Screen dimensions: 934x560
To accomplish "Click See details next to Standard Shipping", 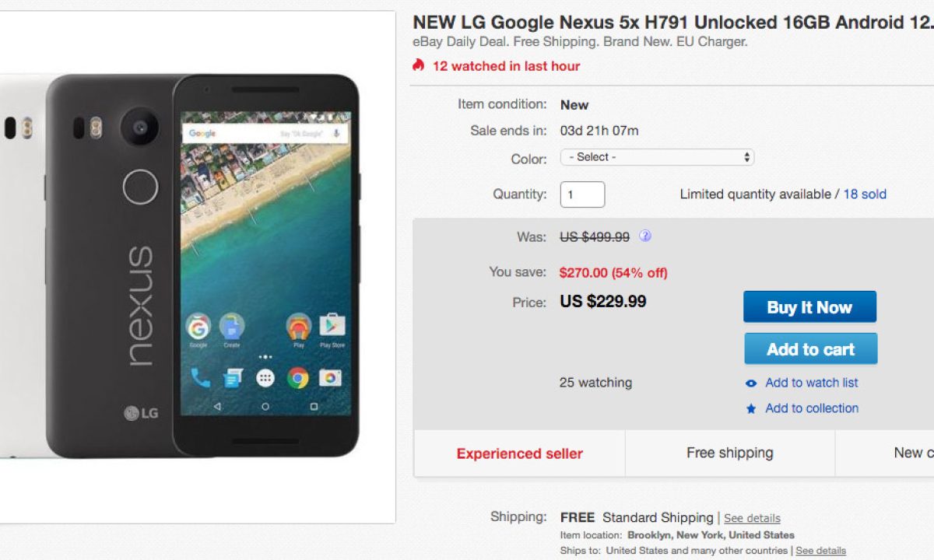I will [752, 518].
